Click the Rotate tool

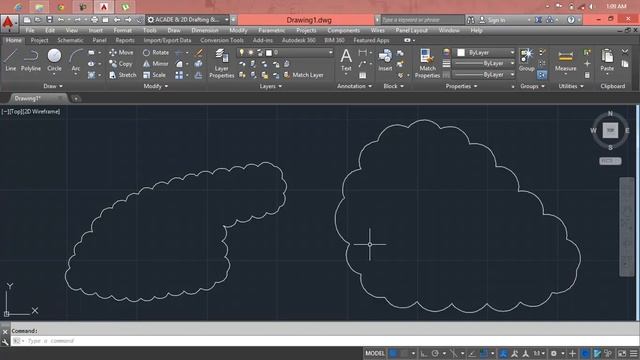(156, 53)
